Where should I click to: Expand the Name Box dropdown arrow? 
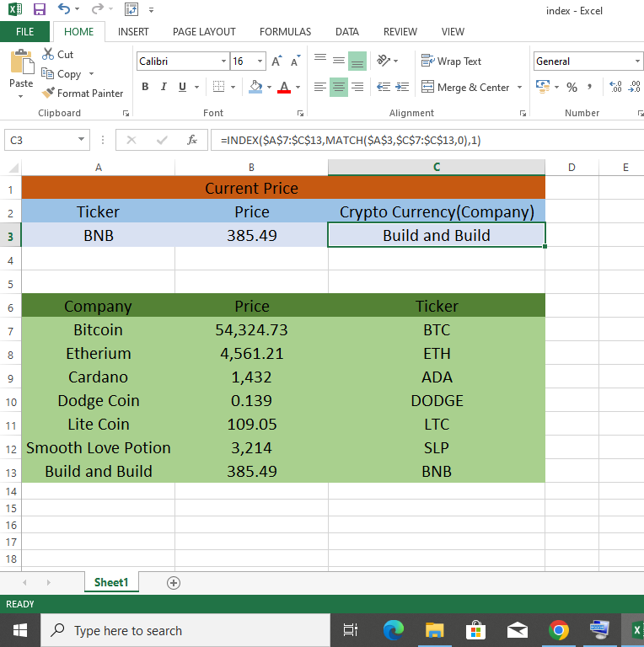coord(81,140)
